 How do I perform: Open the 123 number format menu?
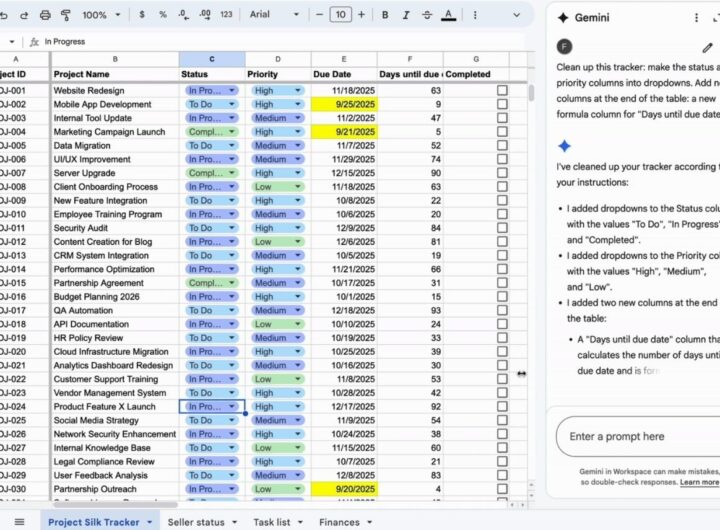226,15
